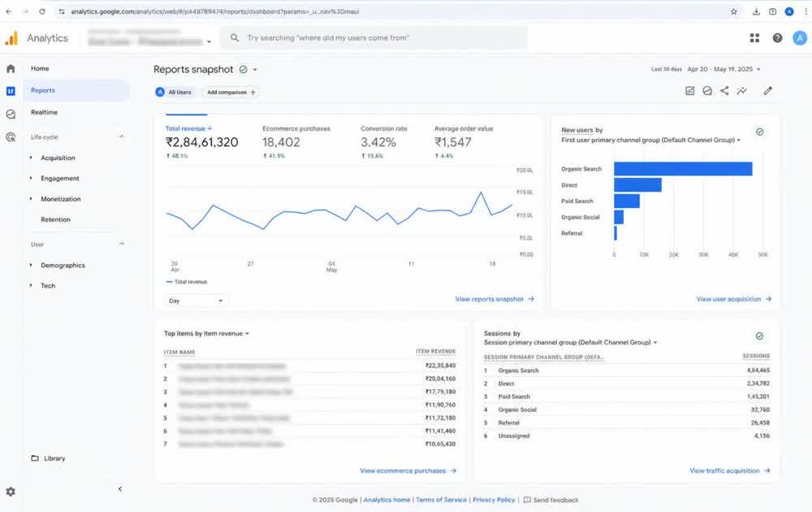Click the Analytics logo
Screen dimensions: 812x512
(x=11, y=38)
